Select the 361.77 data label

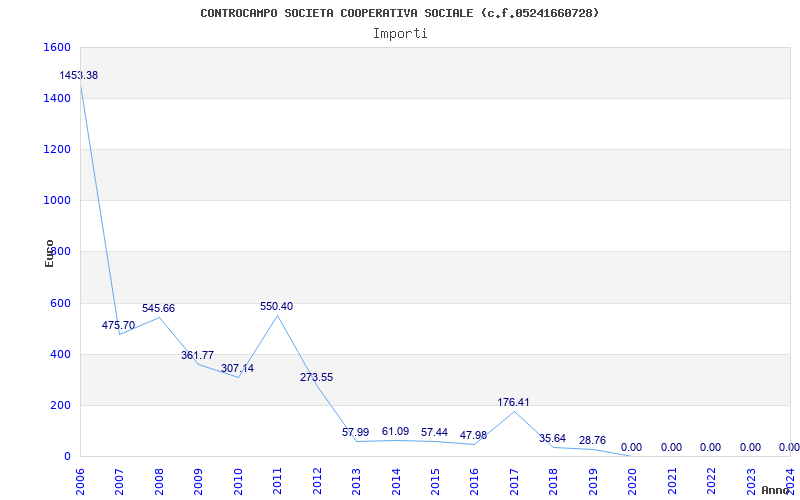coord(197,356)
